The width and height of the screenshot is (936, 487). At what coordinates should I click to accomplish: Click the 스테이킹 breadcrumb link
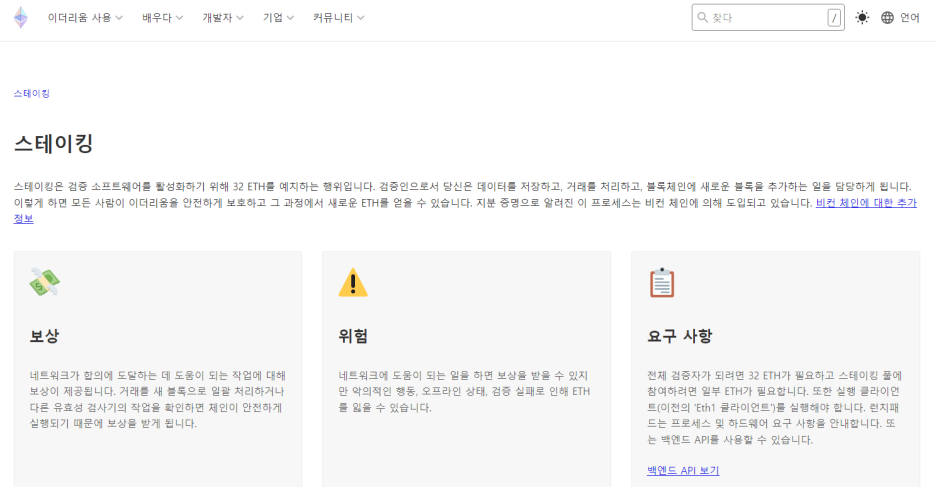pos(32,93)
